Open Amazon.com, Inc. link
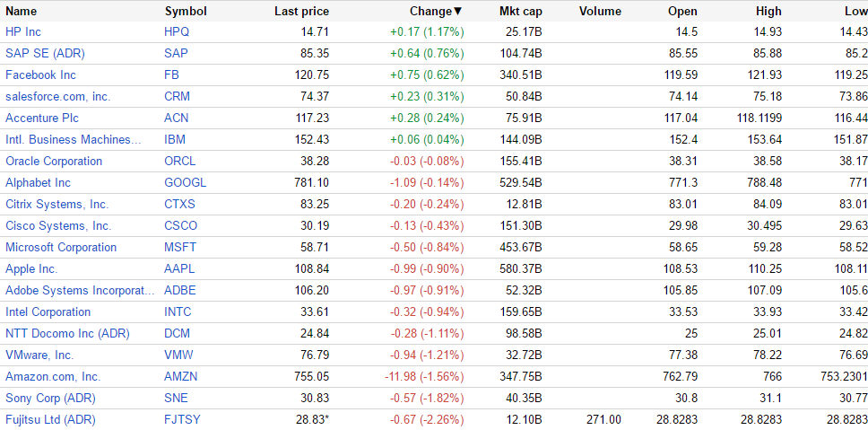This screenshot has height=430, width=868. tap(53, 376)
